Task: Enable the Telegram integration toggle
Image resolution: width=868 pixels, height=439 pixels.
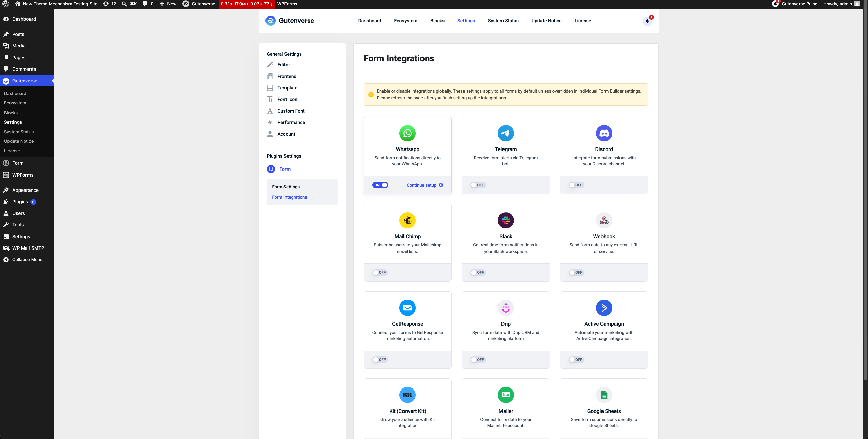Action: (x=478, y=185)
